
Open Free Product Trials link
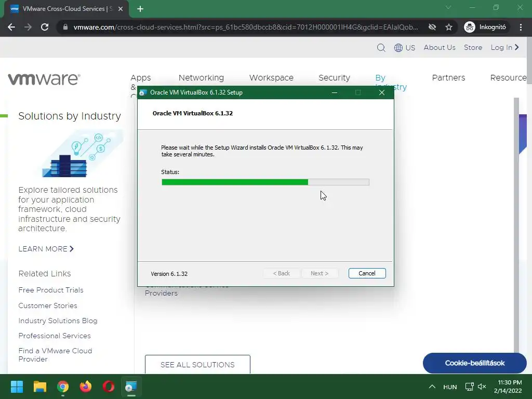pos(51,290)
